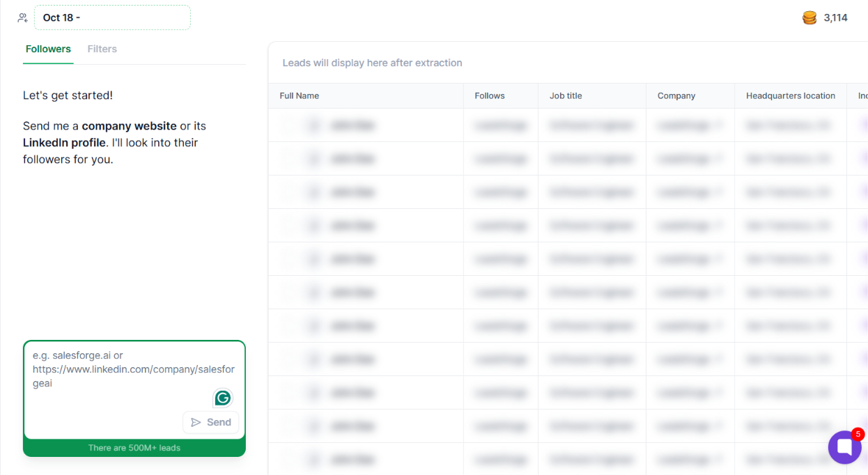This screenshot has width=868, height=475.
Task: Open the Followers tab
Action: [x=48, y=49]
